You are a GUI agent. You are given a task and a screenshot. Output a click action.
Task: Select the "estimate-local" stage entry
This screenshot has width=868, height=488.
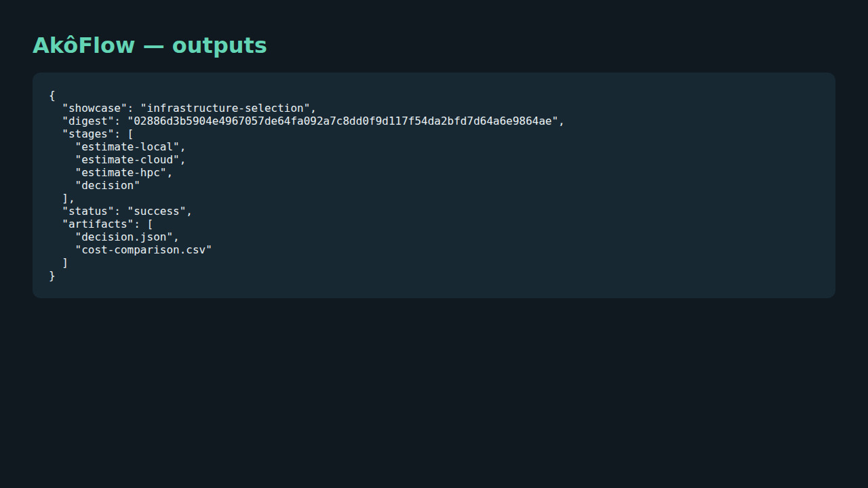pos(127,147)
